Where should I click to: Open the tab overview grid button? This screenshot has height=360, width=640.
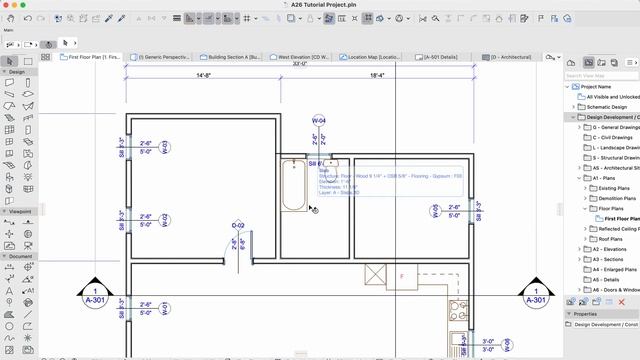(45, 57)
